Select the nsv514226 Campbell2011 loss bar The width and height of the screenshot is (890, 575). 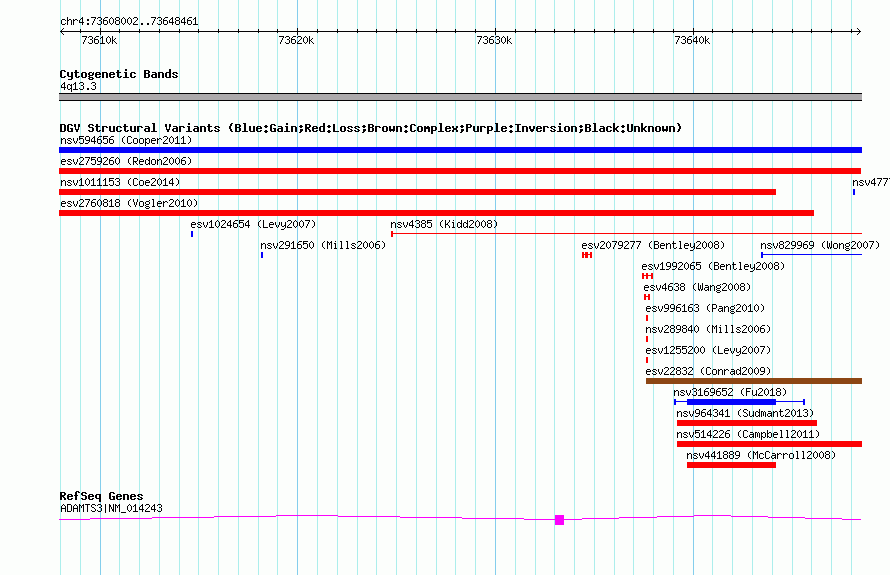click(770, 444)
